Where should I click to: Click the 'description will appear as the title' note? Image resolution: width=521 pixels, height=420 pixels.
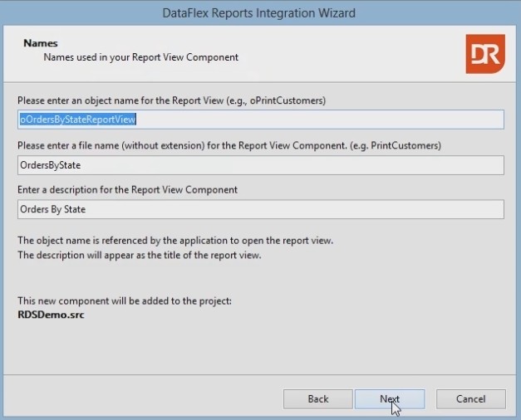139,255
